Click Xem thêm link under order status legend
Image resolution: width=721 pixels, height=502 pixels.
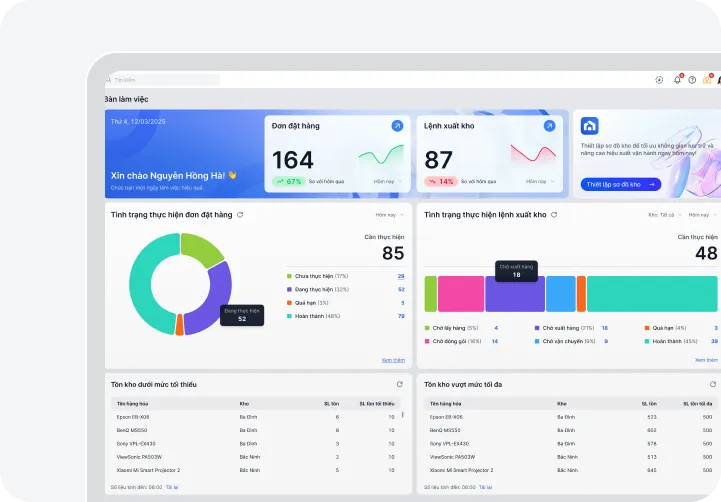pos(393,360)
